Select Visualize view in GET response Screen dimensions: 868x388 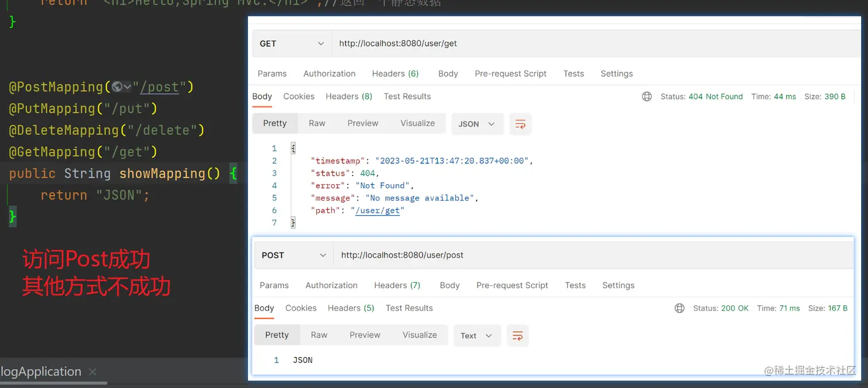point(417,123)
